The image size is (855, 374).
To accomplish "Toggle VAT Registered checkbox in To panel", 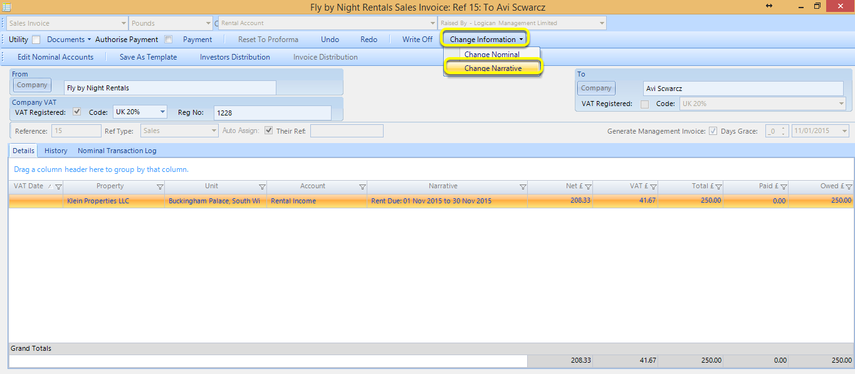I will click(x=645, y=104).
